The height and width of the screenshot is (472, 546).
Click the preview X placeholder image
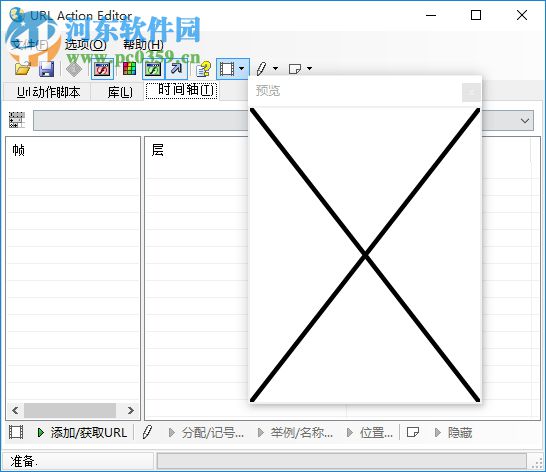365,255
